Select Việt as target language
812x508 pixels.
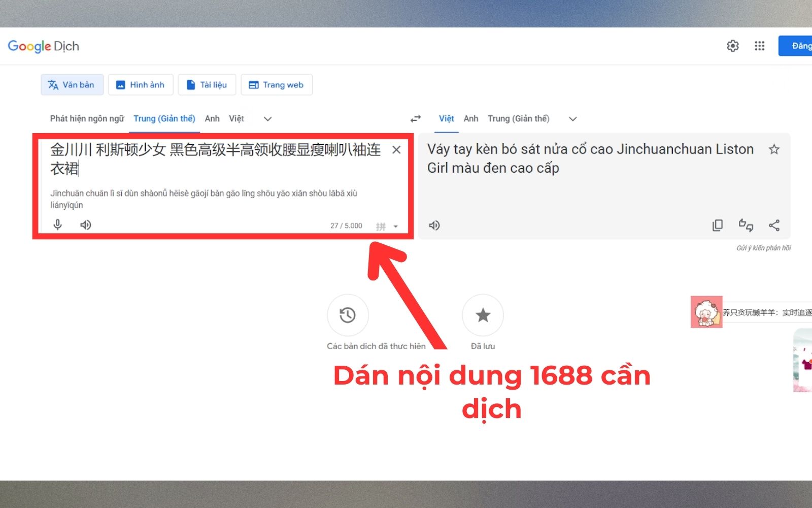point(447,118)
